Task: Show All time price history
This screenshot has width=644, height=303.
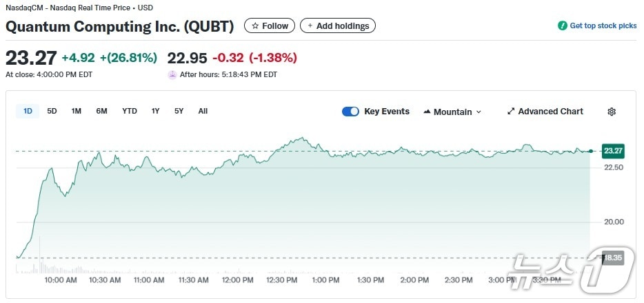Action: click(x=203, y=111)
